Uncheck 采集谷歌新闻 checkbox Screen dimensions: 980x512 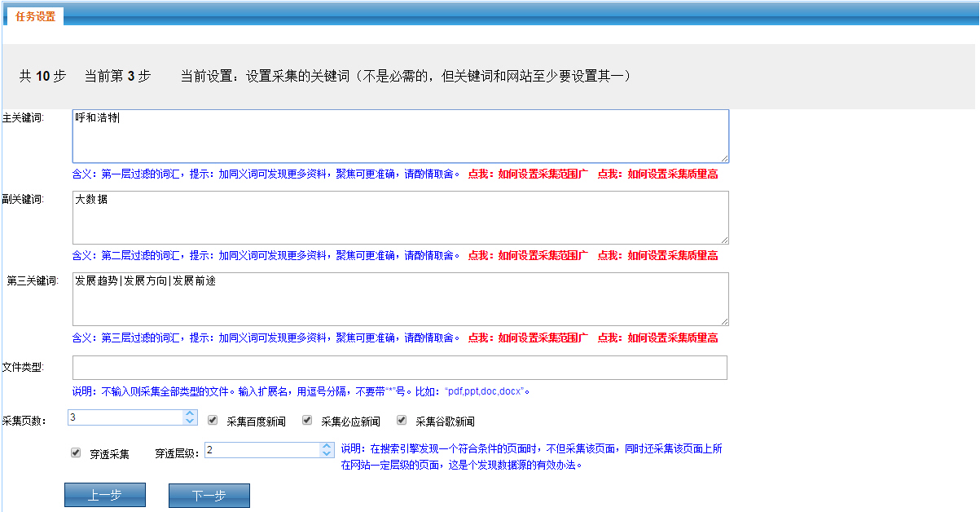(402, 421)
